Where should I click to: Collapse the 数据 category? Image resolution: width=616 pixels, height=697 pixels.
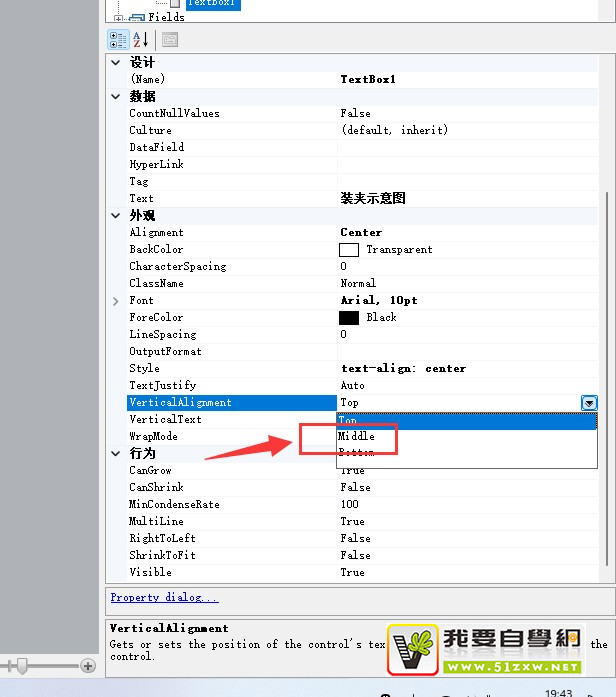pyautogui.click(x=117, y=97)
